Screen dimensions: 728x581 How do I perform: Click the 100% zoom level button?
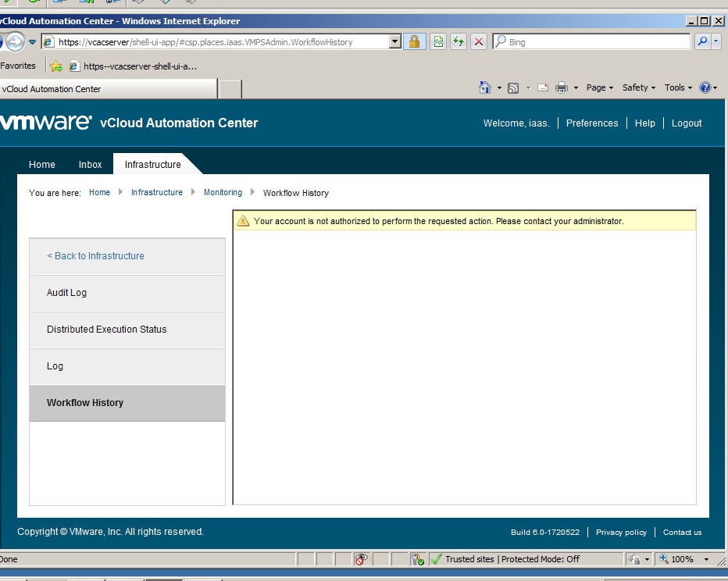tap(677, 559)
